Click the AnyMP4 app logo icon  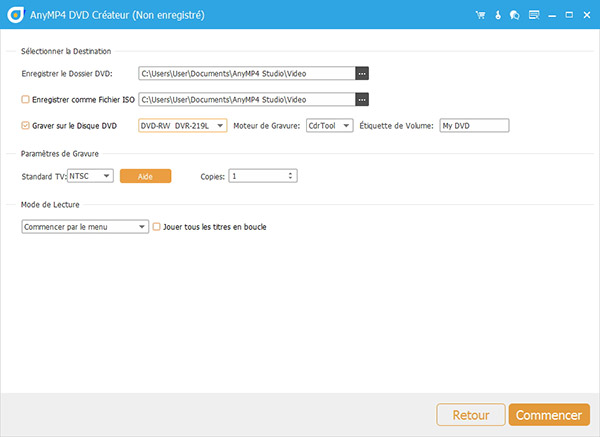(x=12, y=14)
